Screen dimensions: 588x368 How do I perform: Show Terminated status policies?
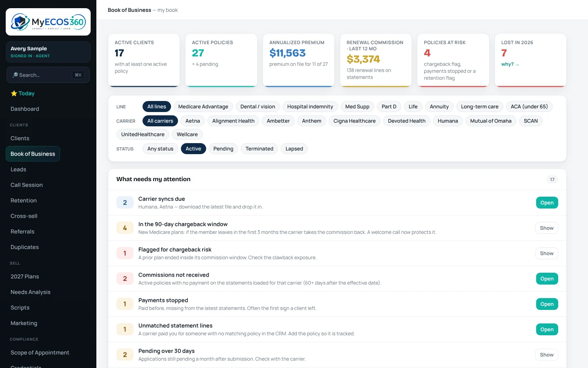(259, 149)
